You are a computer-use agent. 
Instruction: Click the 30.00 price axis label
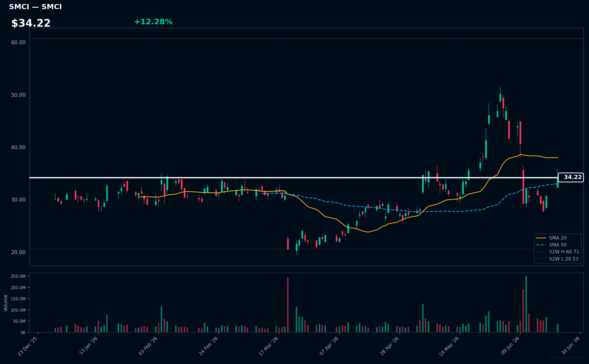coord(18,200)
